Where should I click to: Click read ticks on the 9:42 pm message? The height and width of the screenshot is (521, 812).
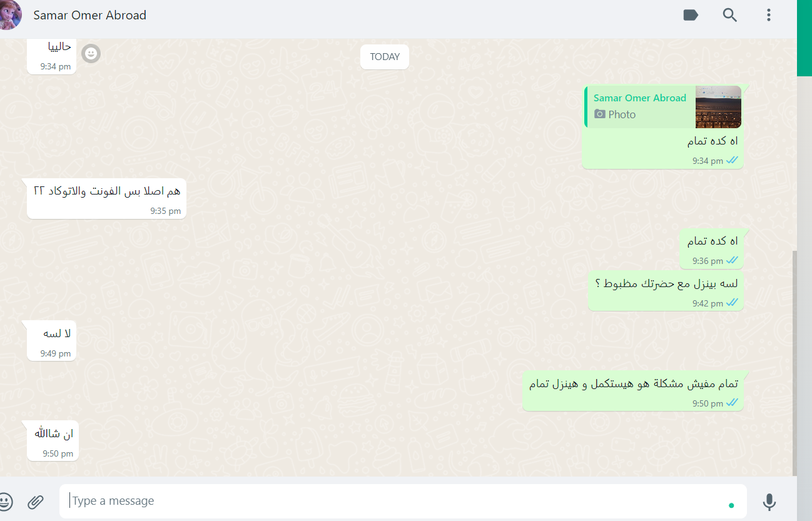point(732,303)
